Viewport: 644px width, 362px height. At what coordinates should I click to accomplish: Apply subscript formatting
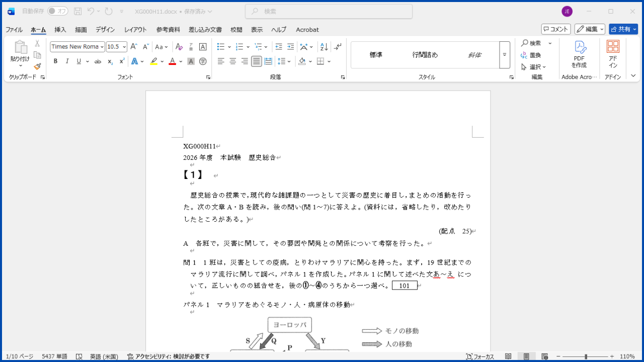(109, 61)
